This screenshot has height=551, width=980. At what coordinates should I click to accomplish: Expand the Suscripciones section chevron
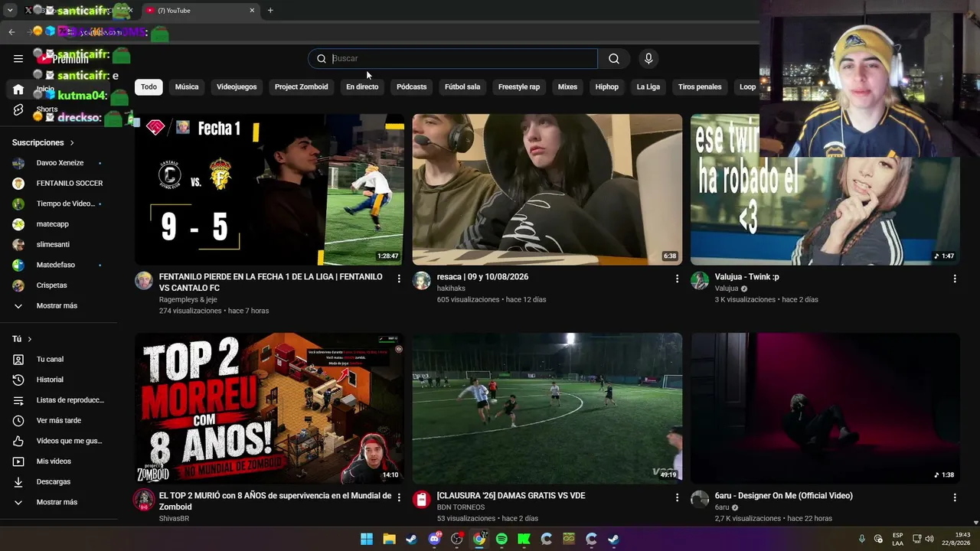72,143
